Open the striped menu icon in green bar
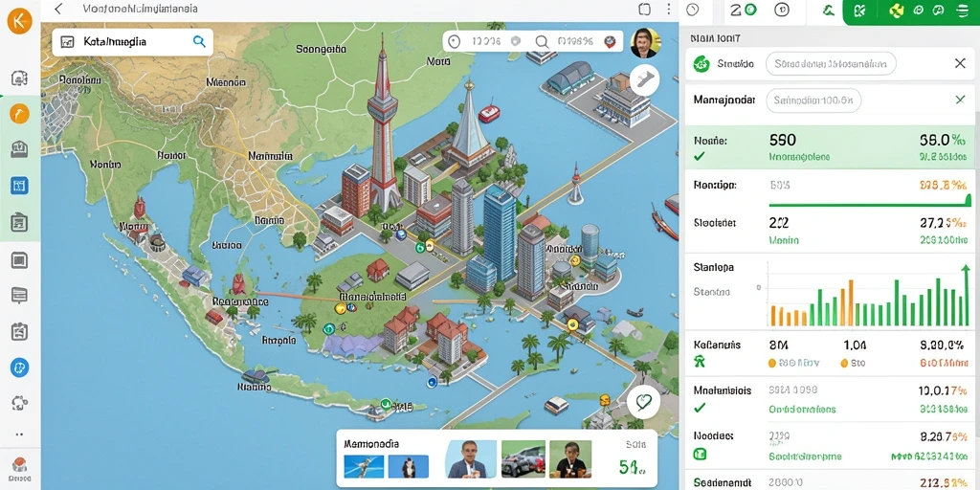 click(x=963, y=10)
